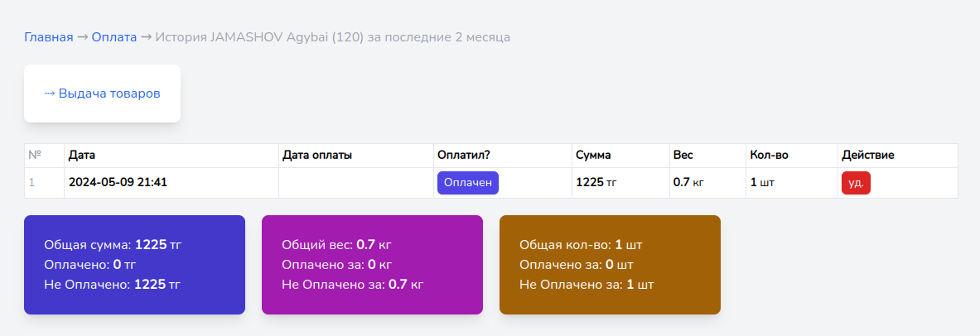Screen dimensions: 980x336
Task: Click the Оплатил? column header
Action: (x=464, y=156)
